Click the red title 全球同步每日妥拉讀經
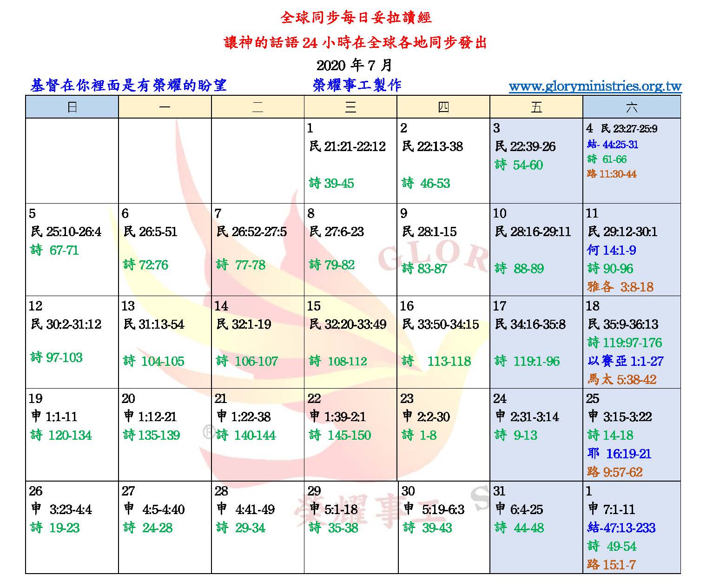Screen dimensions: 713x588 356,18
